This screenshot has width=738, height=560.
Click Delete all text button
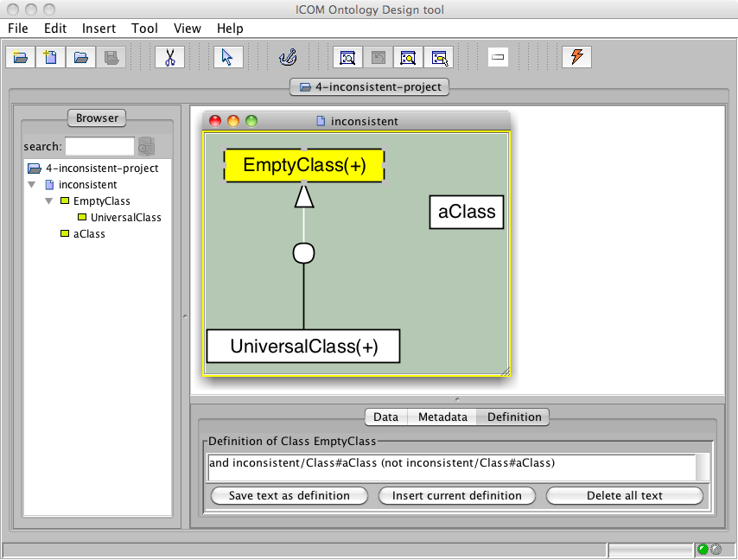click(x=625, y=495)
